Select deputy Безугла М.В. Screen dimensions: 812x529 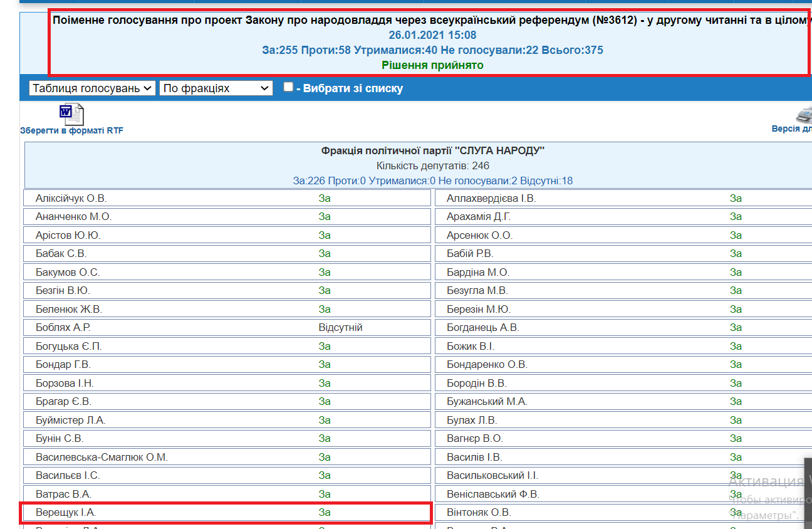click(x=477, y=291)
